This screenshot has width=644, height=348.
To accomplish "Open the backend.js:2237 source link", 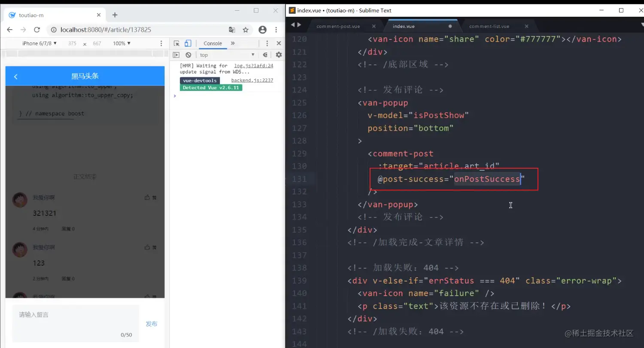I will pos(252,80).
